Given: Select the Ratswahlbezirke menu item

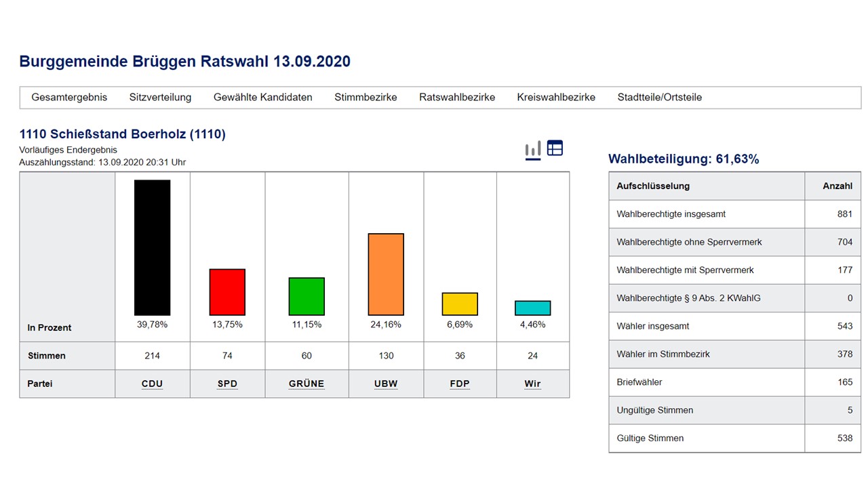Looking at the screenshot, I should point(457,97).
